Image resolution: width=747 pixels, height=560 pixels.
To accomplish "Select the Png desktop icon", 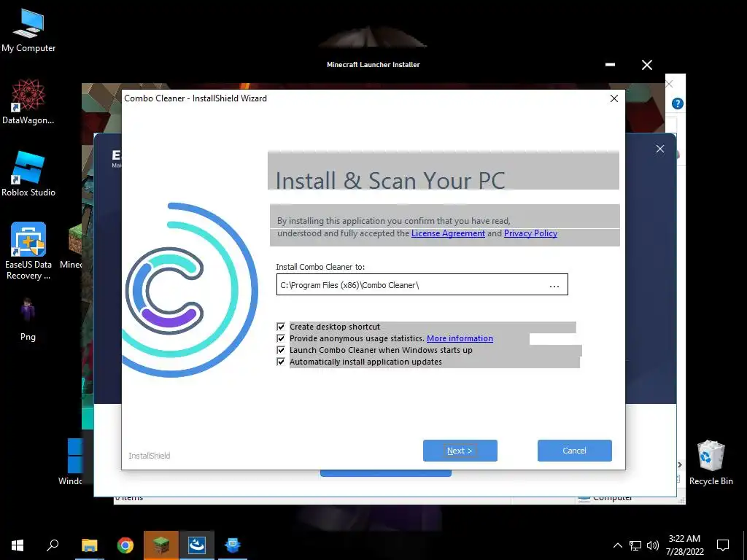I will click(x=28, y=319).
